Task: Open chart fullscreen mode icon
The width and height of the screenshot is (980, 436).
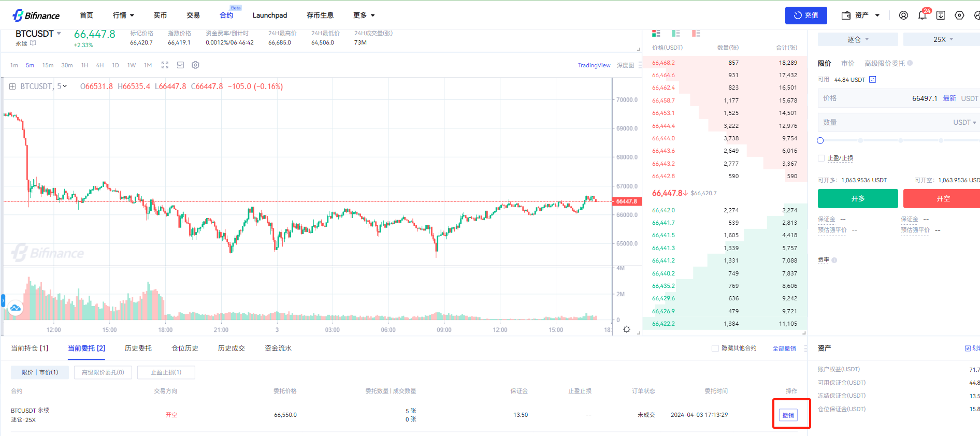Action: 165,65
